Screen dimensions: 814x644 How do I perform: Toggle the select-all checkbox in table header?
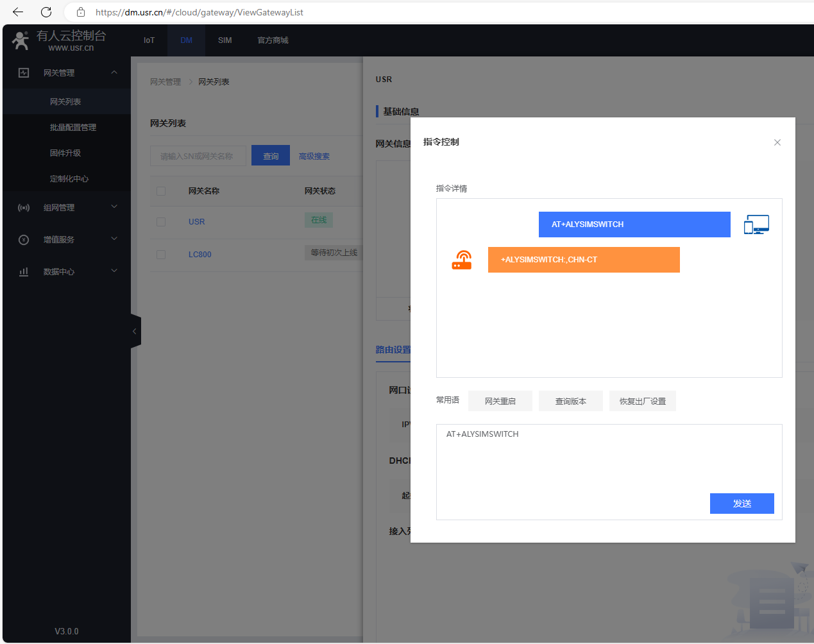(x=161, y=191)
